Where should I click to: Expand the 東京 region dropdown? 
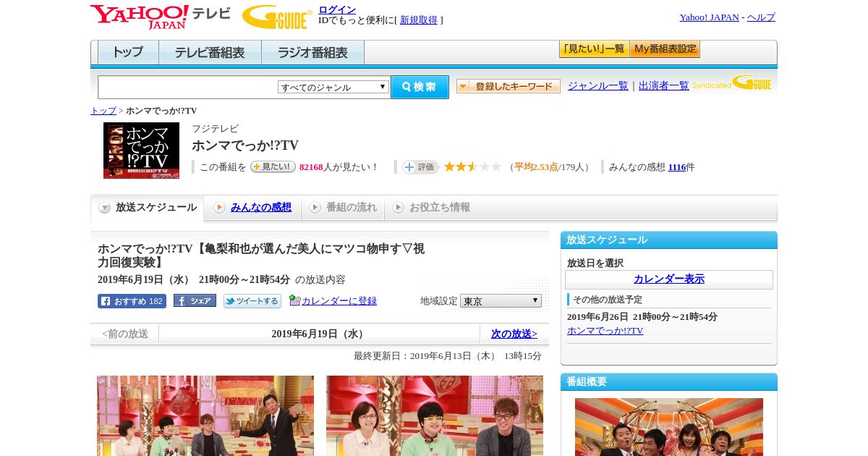pos(501,300)
